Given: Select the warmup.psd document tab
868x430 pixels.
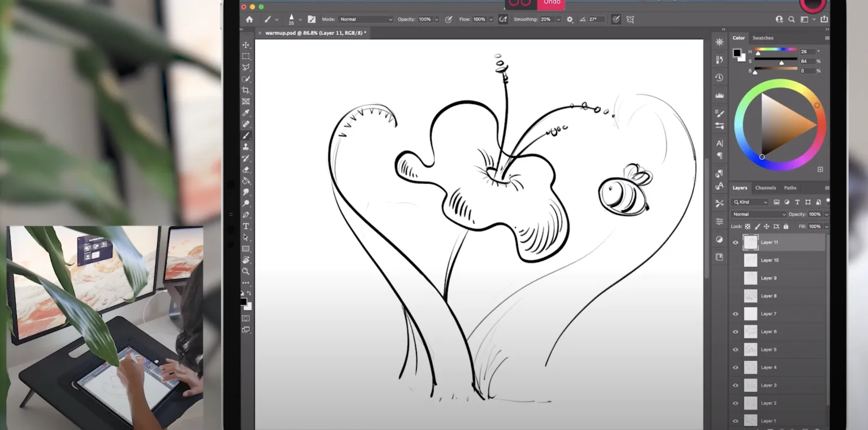Looking at the screenshot, I should pos(315,33).
